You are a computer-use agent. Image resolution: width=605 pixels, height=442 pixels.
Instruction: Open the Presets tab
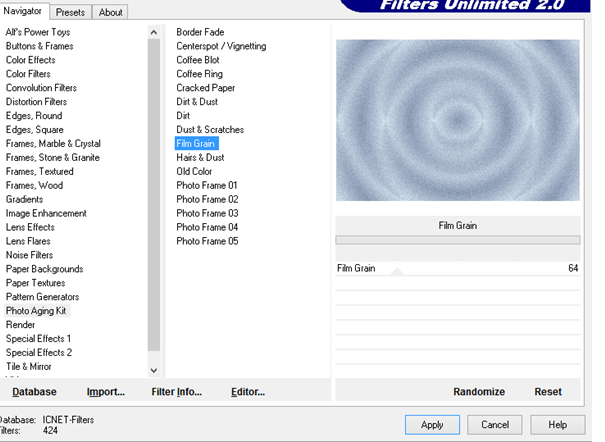click(x=70, y=12)
